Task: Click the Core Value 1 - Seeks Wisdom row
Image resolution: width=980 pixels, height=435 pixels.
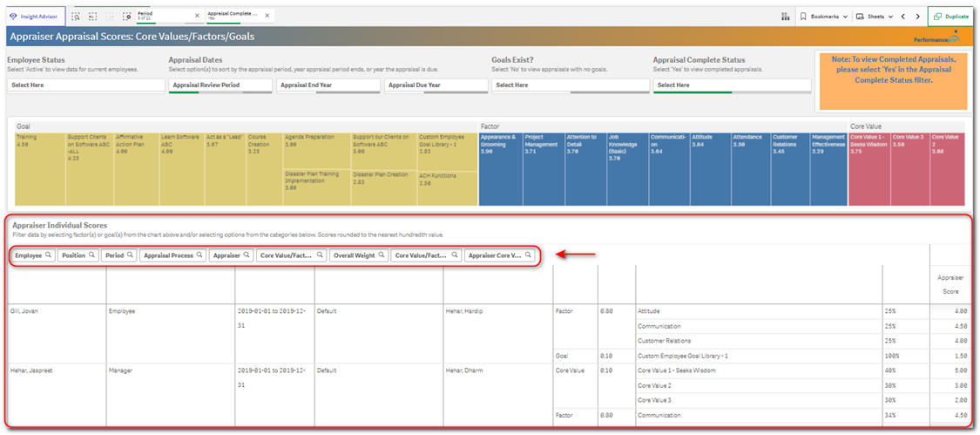Action: pyautogui.click(x=759, y=370)
